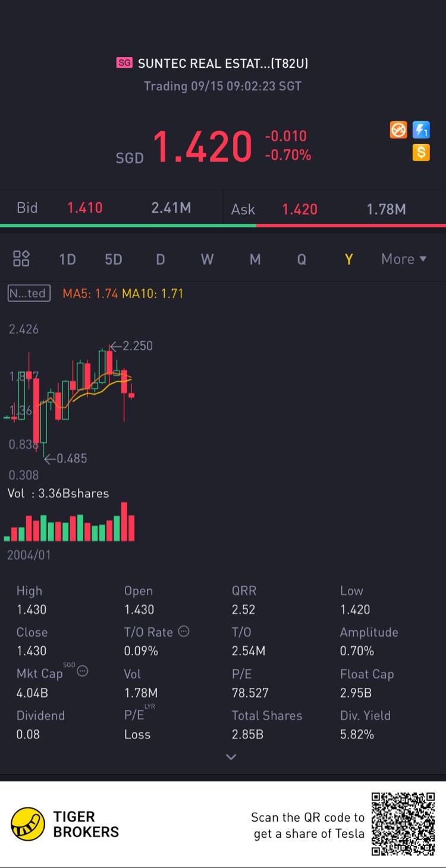Tap the bid volume 2.41M
This screenshot has height=868, width=446.
pos(171,208)
